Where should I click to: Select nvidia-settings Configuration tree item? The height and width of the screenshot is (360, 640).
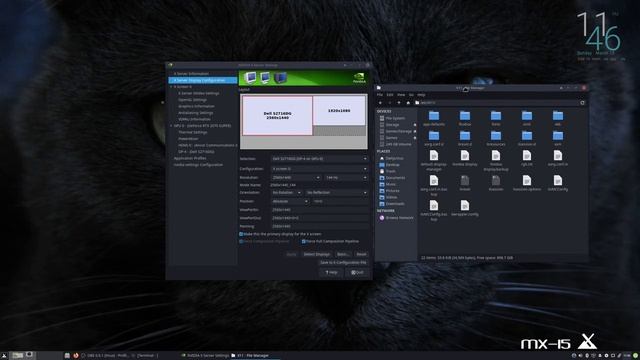tap(198, 165)
